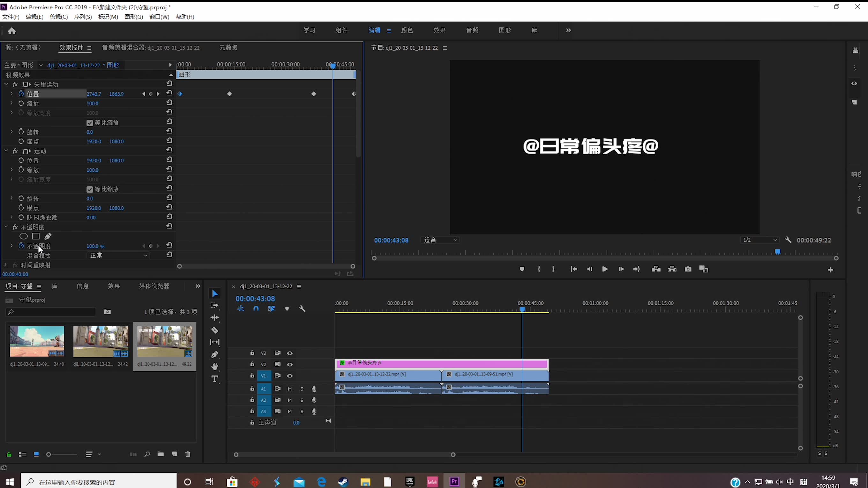868x488 pixels.
Task: Select the dj1_20-03-01_13-09 clip thumbnail
Action: (36, 341)
